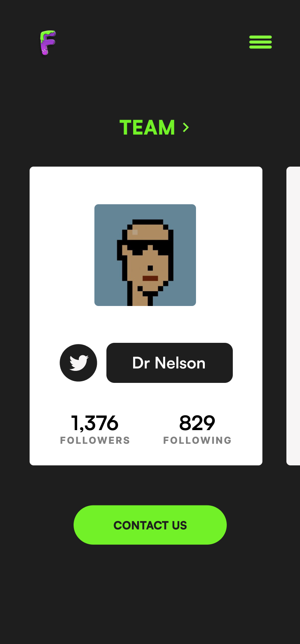This screenshot has height=644, width=300.
Task: Click the FOLLOWERS label
Action: (x=95, y=441)
